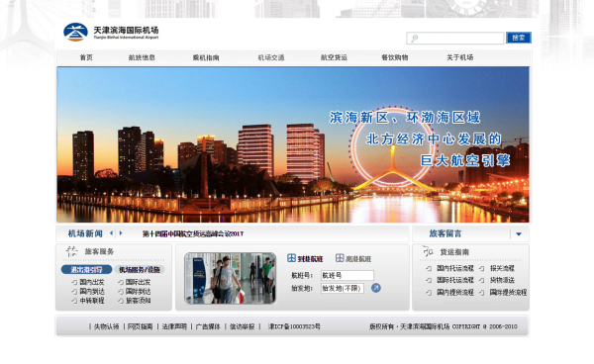The width and height of the screenshot is (594, 364).
Task: Click the 旅客服务 section heading
Action: click(99, 251)
